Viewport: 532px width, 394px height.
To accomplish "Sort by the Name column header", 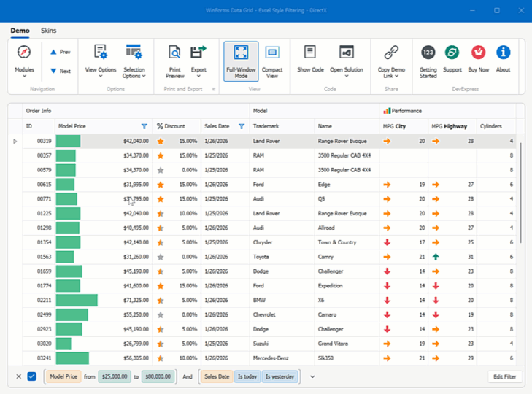I will pyautogui.click(x=347, y=126).
